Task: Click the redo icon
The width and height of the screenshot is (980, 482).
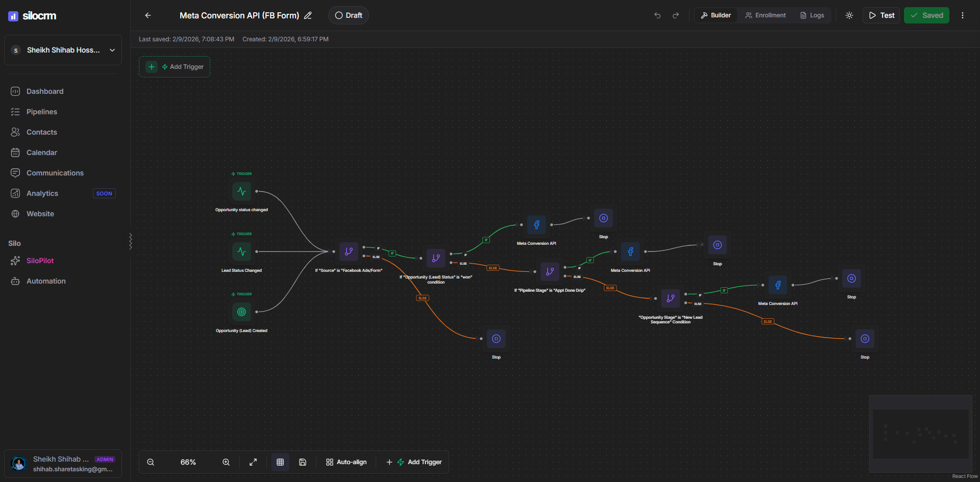Action: (676, 15)
